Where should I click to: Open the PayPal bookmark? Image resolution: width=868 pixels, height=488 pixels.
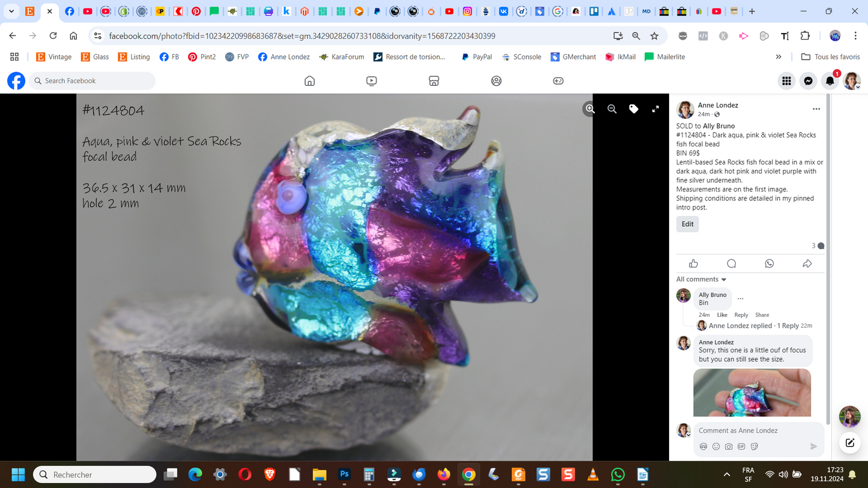[x=476, y=57]
